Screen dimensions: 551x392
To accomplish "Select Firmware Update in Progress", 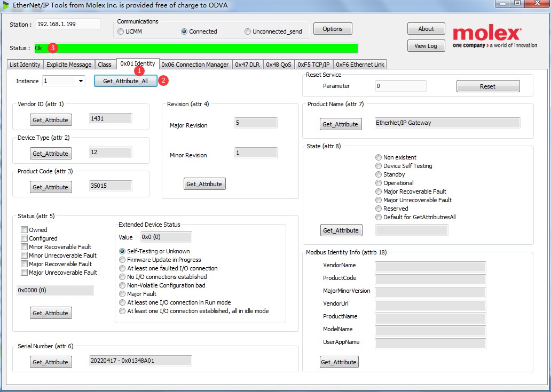I will tap(122, 260).
